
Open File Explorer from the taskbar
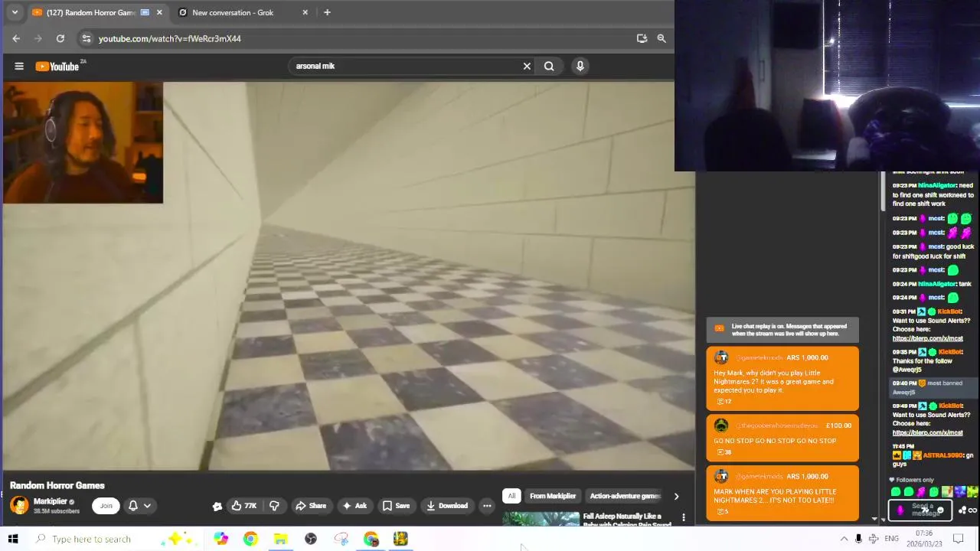coord(280,539)
